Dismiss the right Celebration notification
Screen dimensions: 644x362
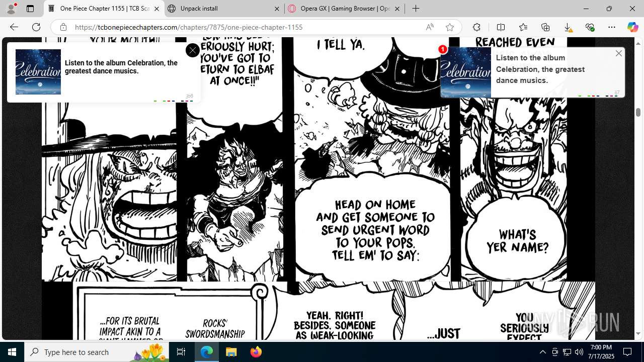[619, 53]
